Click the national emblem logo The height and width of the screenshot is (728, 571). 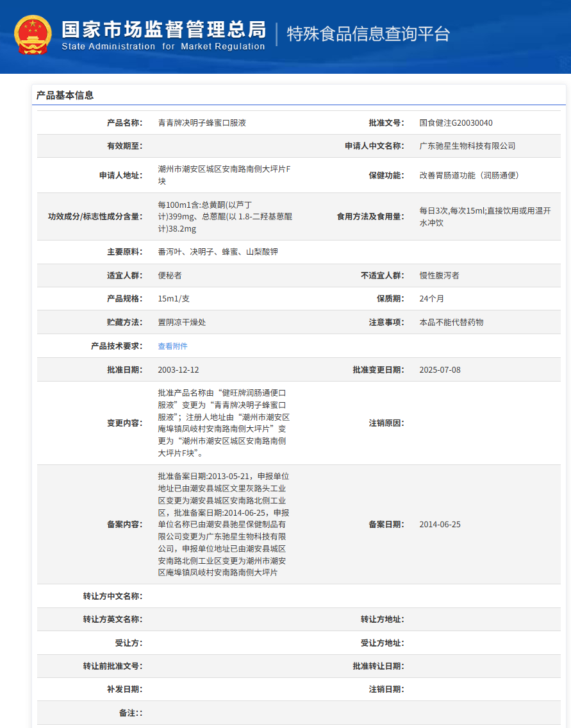(31, 31)
